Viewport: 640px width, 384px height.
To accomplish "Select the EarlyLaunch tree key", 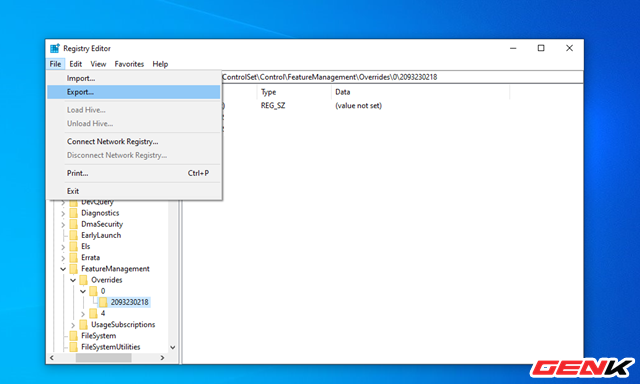I will 101,235.
